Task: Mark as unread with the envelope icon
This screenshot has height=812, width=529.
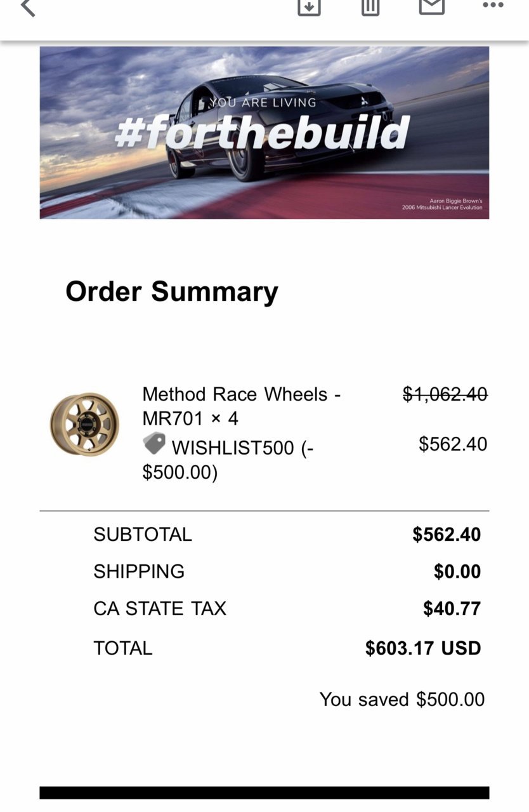Action: pos(432,6)
